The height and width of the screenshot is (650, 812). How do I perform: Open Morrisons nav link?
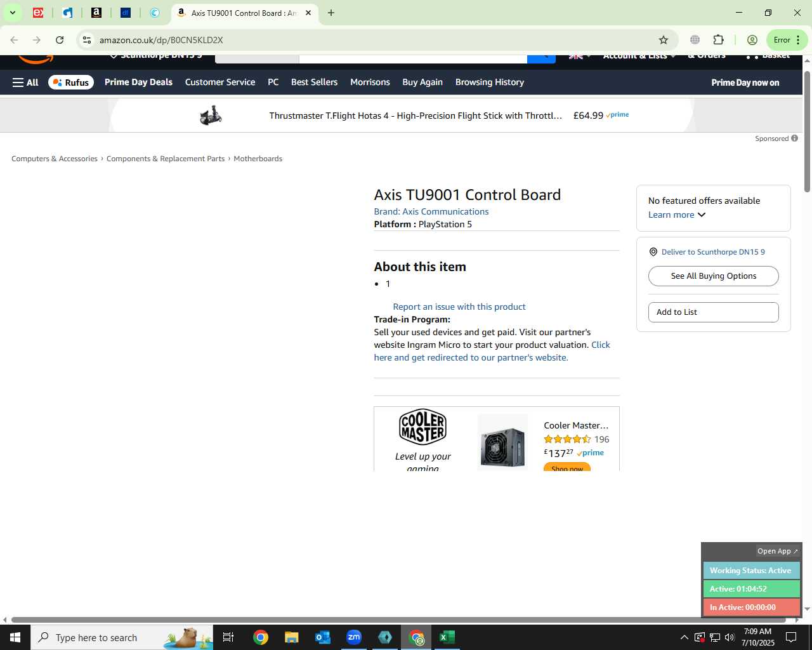[370, 83]
